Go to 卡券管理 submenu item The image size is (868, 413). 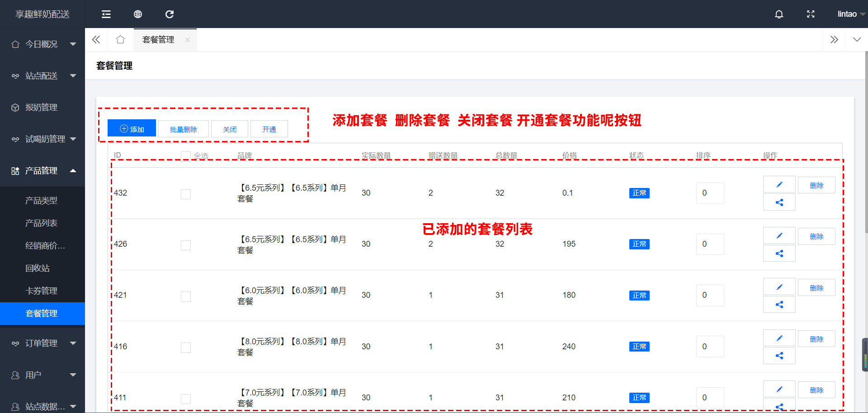[x=41, y=291]
